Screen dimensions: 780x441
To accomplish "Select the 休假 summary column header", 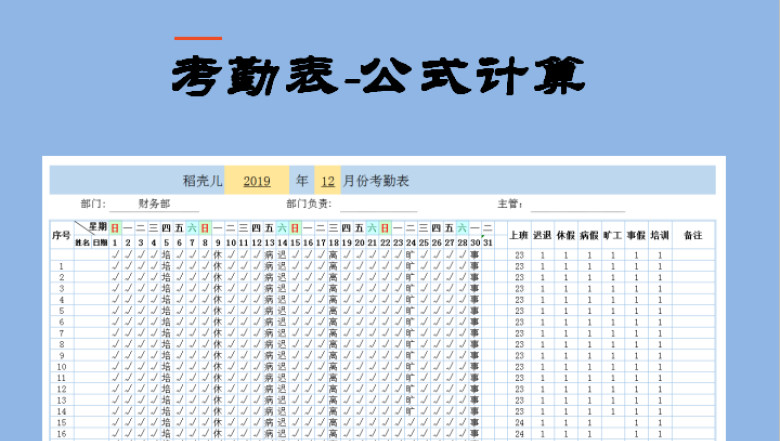I will [566, 235].
